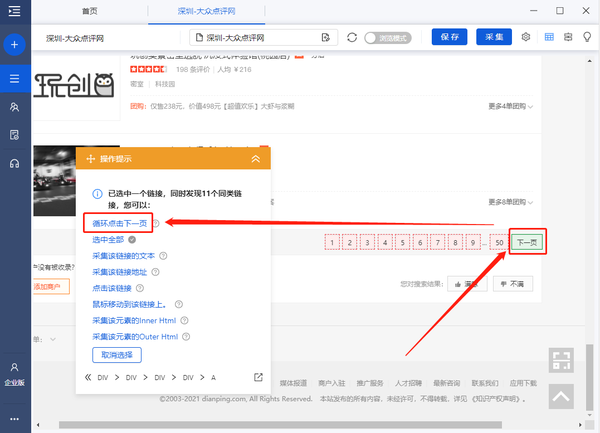Click the task name field 深圳-大众点评网

pos(75,38)
